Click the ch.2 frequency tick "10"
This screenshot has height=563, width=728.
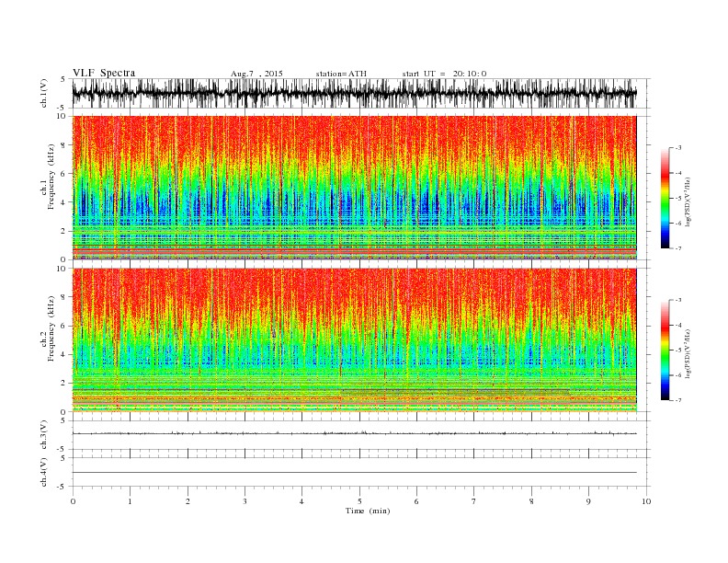coord(62,269)
